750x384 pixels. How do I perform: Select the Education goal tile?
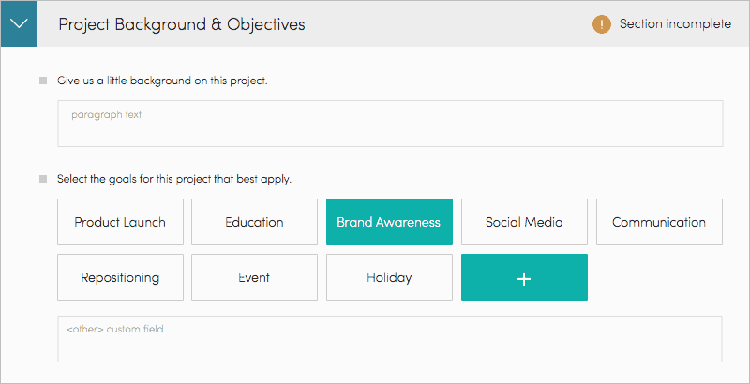tap(254, 222)
